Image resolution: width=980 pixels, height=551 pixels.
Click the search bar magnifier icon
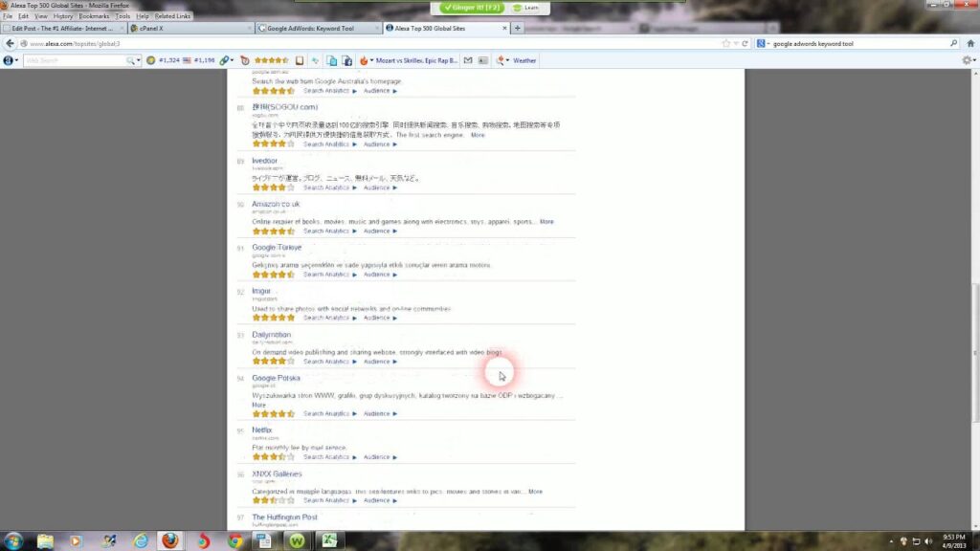coord(954,44)
